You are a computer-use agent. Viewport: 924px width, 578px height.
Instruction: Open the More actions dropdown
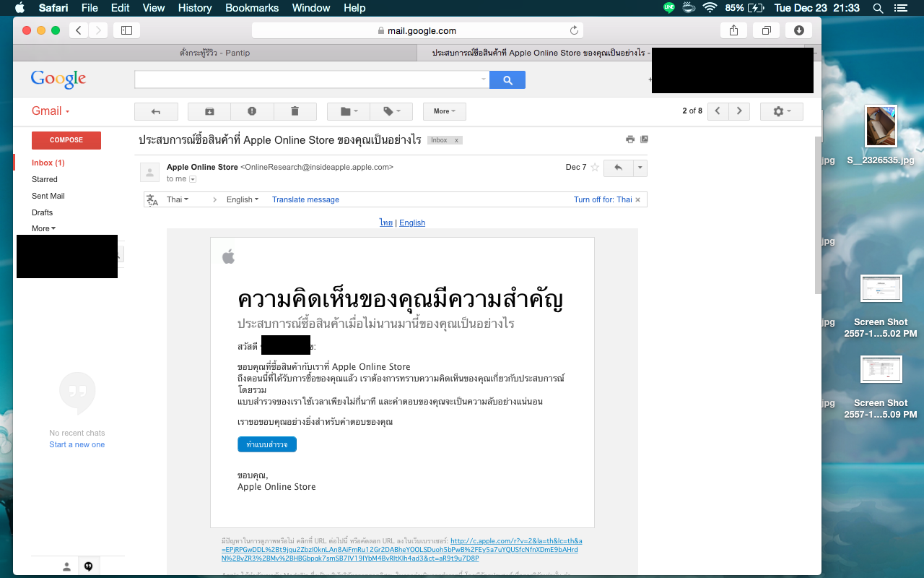coord(445,111)
